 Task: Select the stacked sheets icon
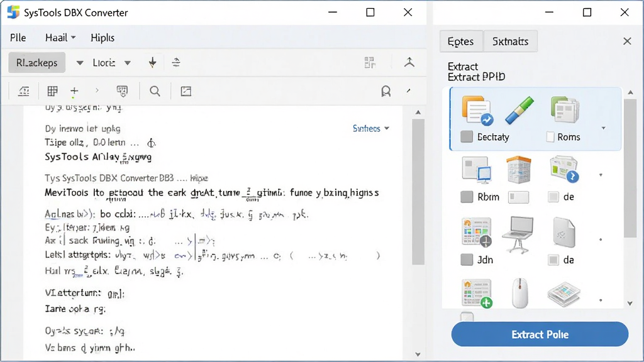tap(563, 294)
